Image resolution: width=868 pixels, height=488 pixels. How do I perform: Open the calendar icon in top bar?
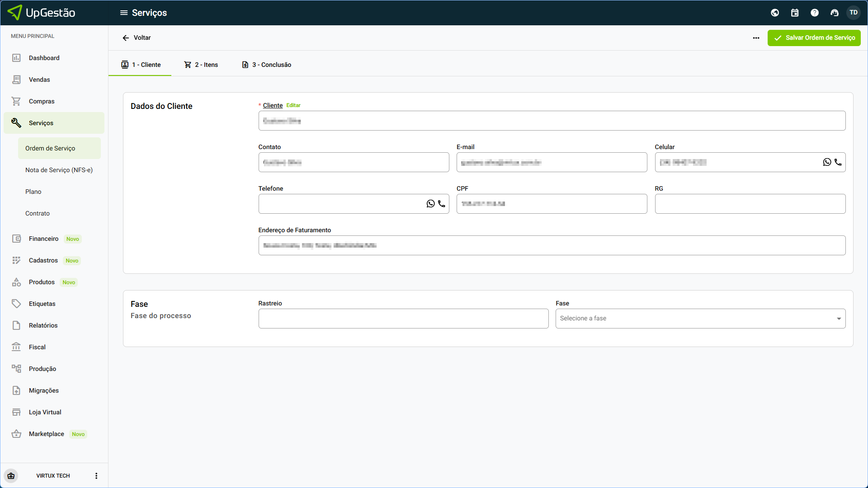(795, 13)
